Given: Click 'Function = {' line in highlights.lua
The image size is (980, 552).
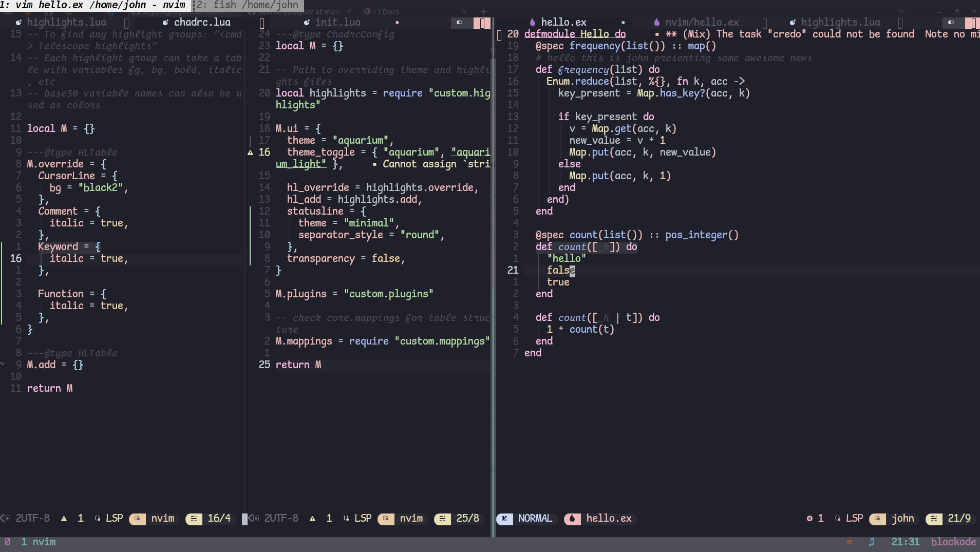Looking at the screenshot, I should pyautogui.click(x=72, y=294).
